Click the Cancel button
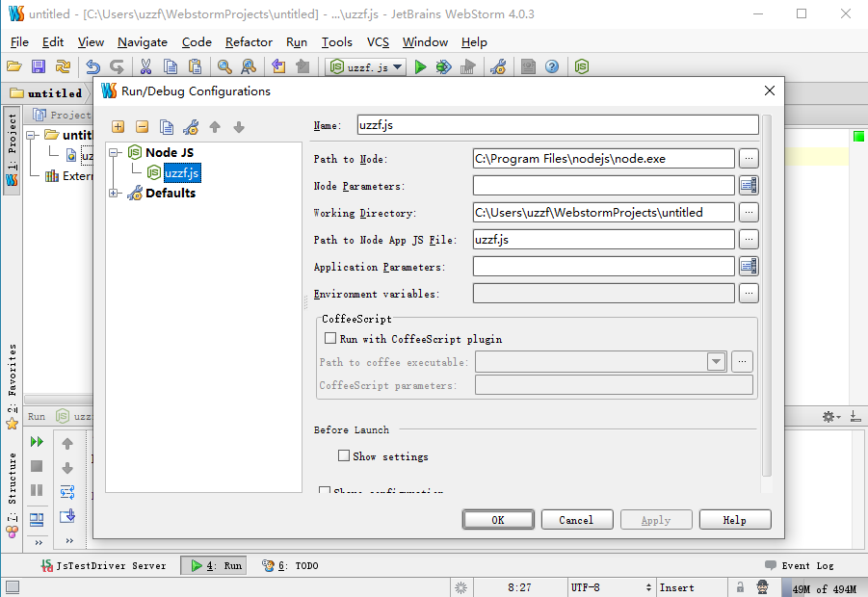 tap(577, 520)
